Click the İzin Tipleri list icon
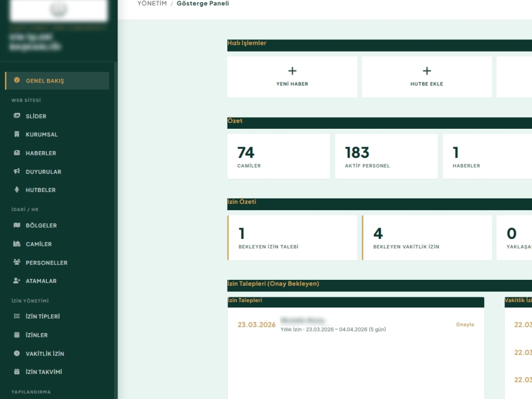Viewport: 532px width, 399px height. [16, 316]
